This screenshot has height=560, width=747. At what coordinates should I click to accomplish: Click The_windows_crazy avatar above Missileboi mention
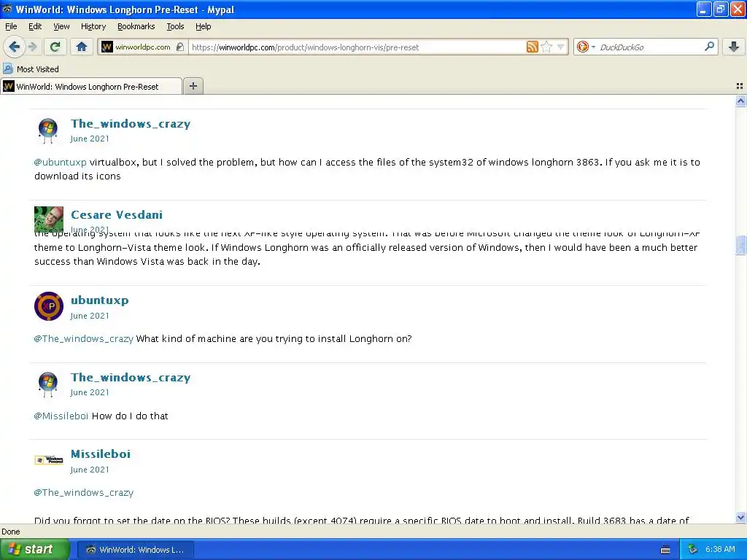48,384
